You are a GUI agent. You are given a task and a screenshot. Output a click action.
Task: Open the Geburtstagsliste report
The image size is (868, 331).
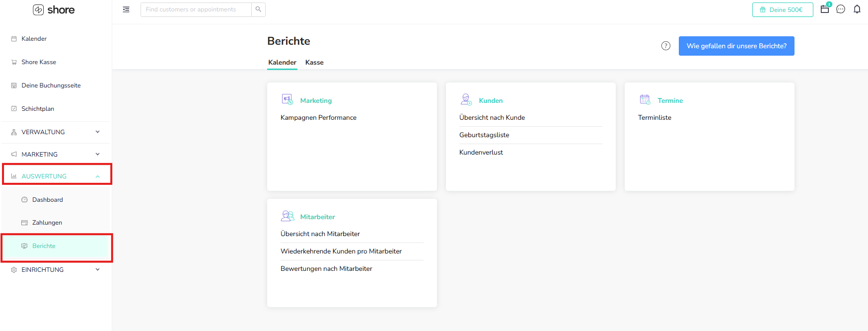pyautogui.click(x=484, y=135)
